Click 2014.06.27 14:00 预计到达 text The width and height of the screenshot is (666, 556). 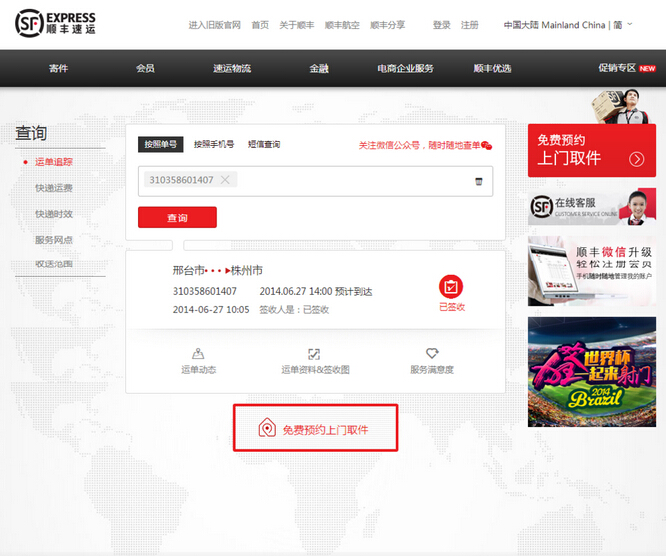coord(316,291)
